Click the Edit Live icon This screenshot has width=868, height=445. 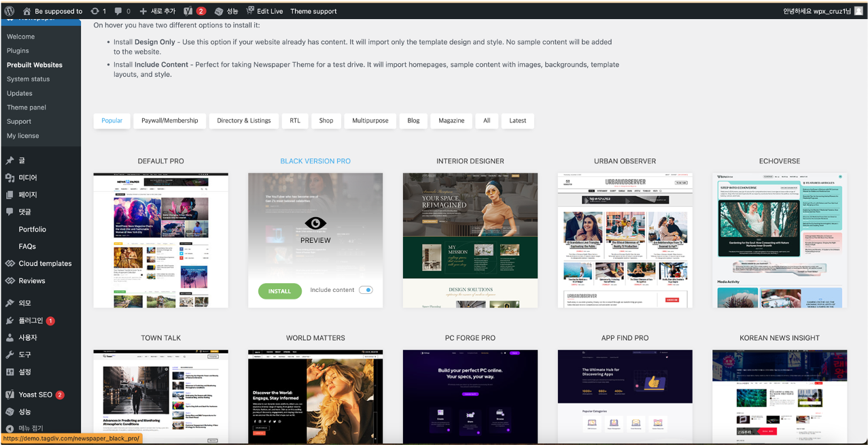[250, 11]
